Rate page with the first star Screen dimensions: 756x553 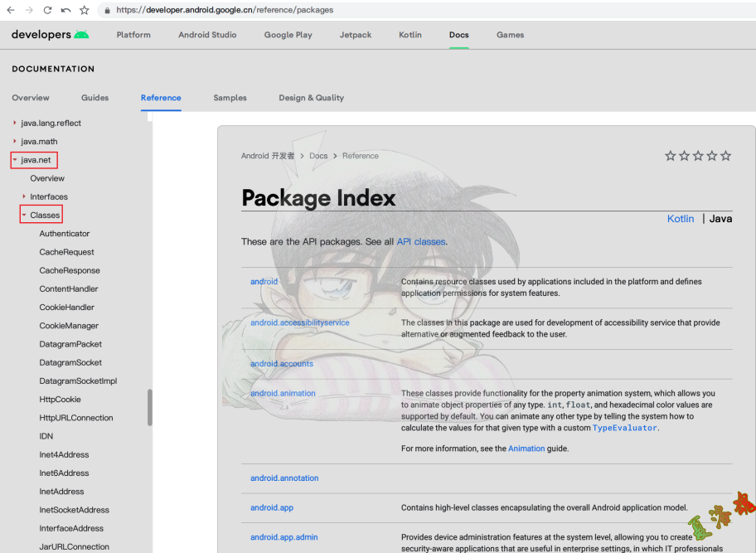tap(670, 156)
